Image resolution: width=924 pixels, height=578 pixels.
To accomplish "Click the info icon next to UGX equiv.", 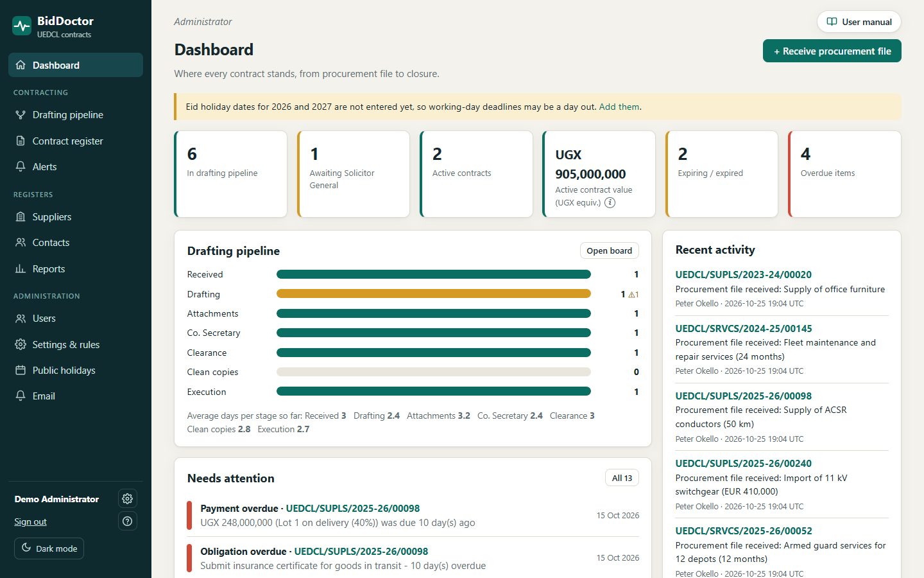I will pyautogui.click(x=610, y=202).
